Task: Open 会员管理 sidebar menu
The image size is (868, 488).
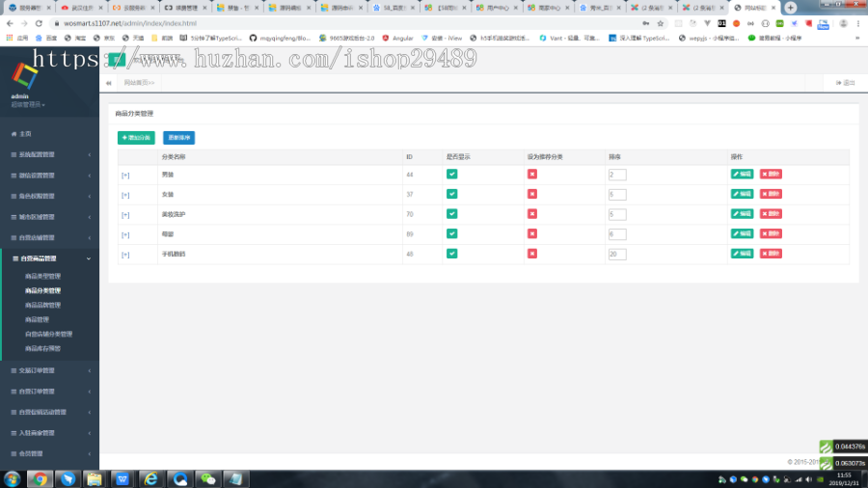Action: pos(50,453)
